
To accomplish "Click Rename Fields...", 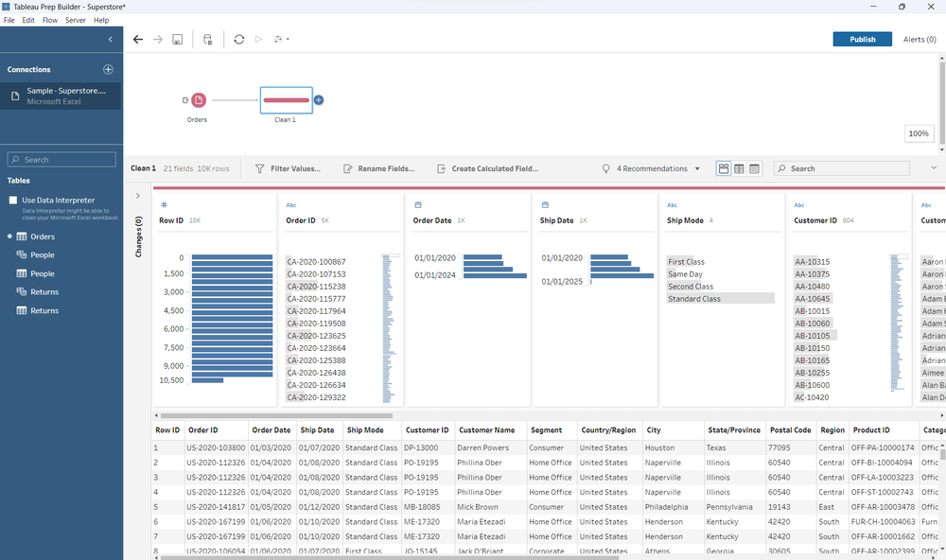I will (379, 169).
